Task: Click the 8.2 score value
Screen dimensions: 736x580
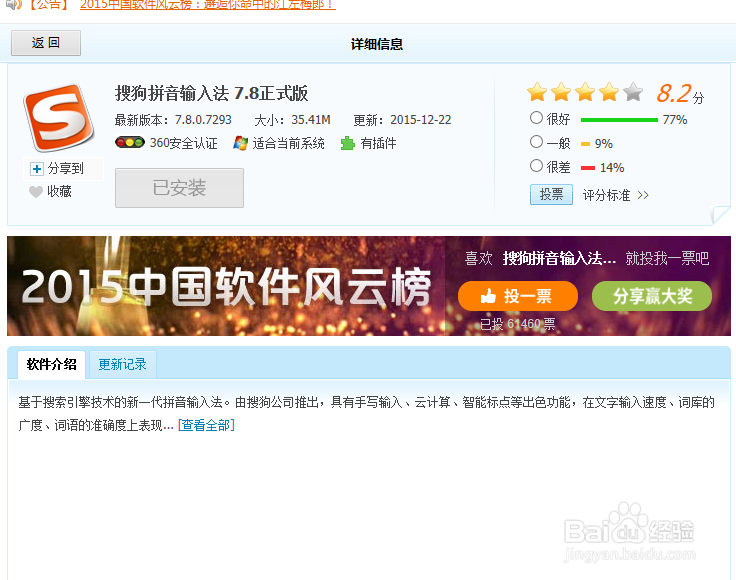Action: [674, 93]
